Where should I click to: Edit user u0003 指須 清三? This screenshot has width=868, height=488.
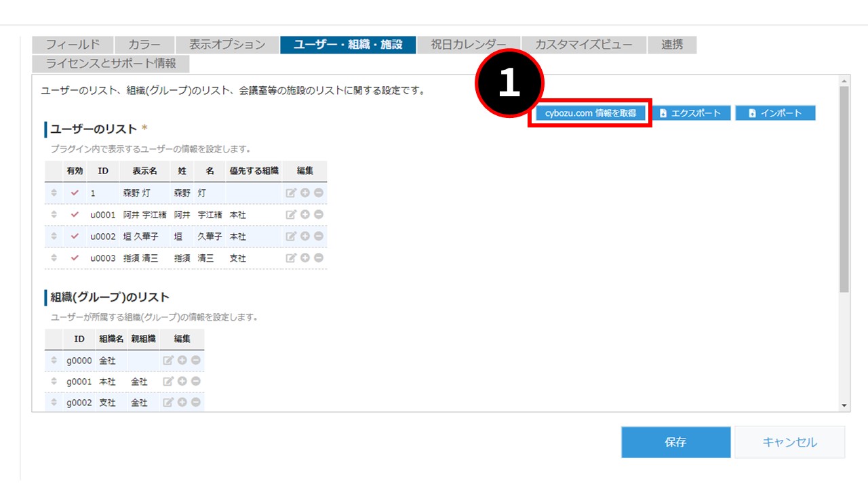click(x=291, y=258)
